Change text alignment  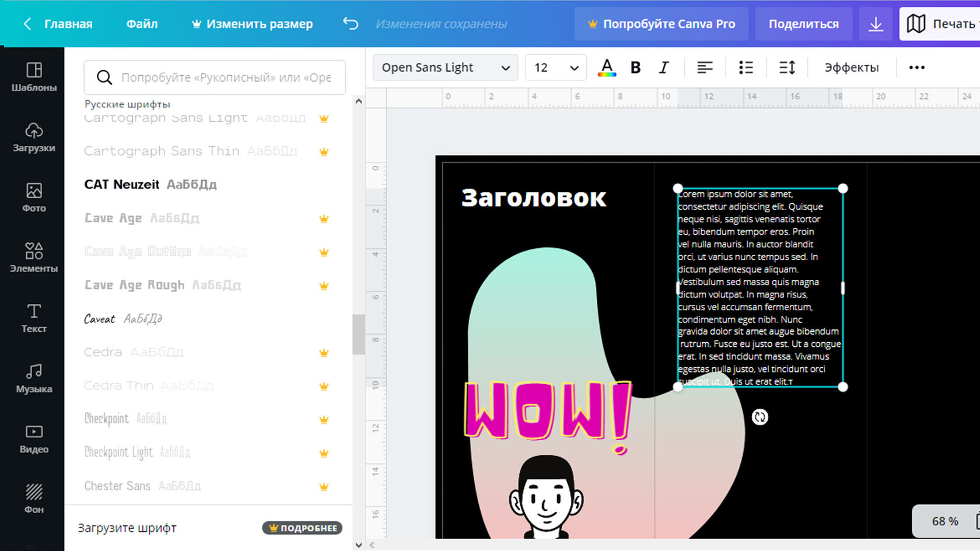click(705, 68)
